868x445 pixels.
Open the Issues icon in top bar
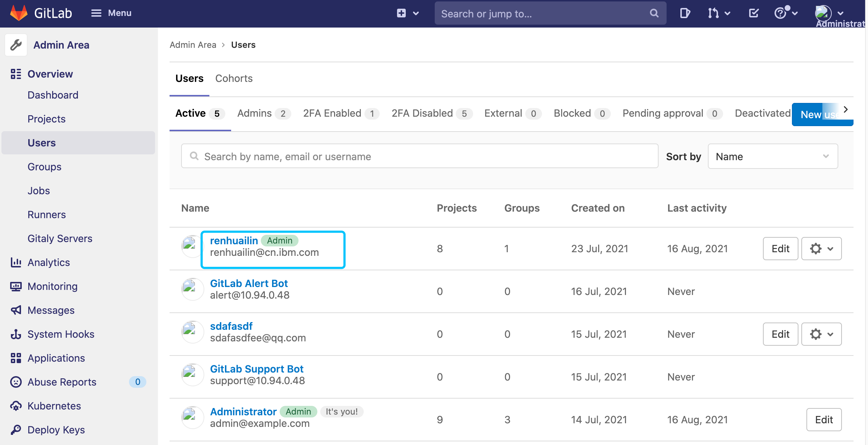tap(685, 13)
